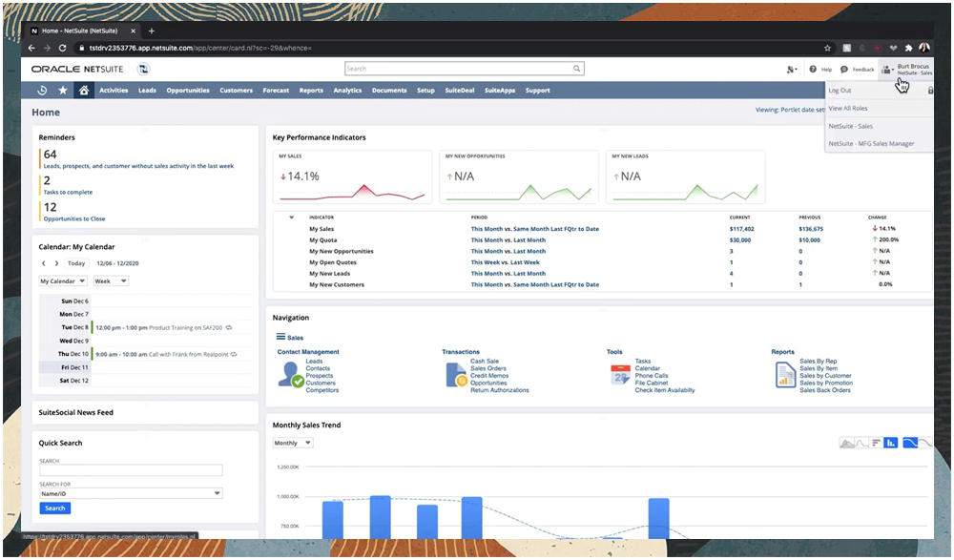The image size is (954, 560).
Task: Click the Today calendar button
Action: (76, 263)
